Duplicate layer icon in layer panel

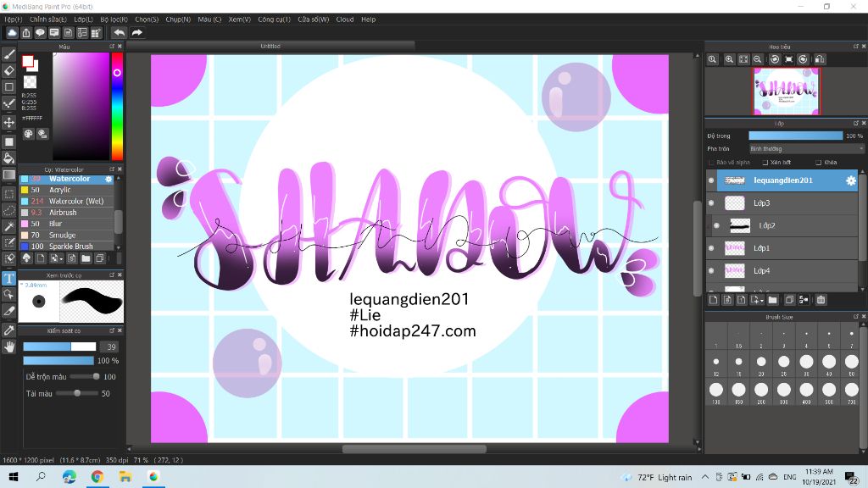[x=789, y=300]
